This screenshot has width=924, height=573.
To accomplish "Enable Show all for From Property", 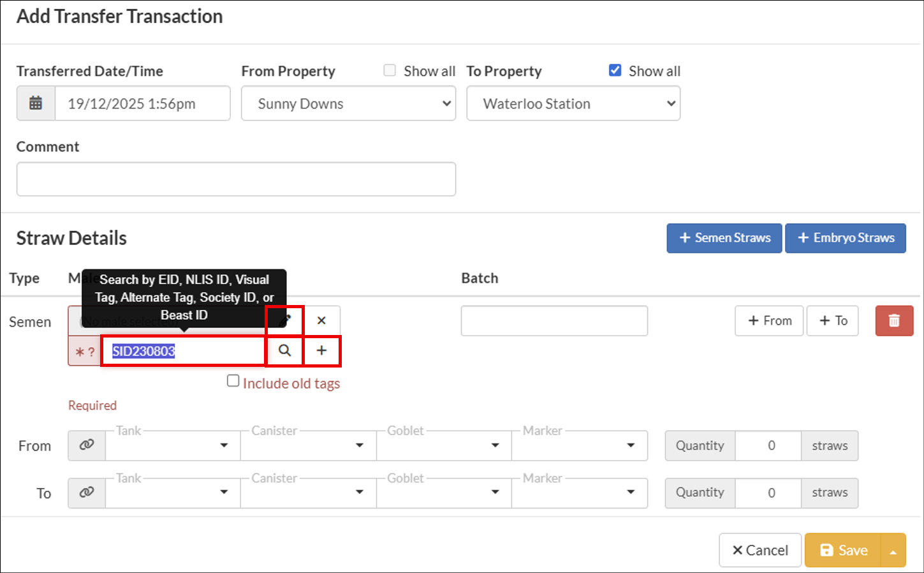I will click(x=390, y=70).
